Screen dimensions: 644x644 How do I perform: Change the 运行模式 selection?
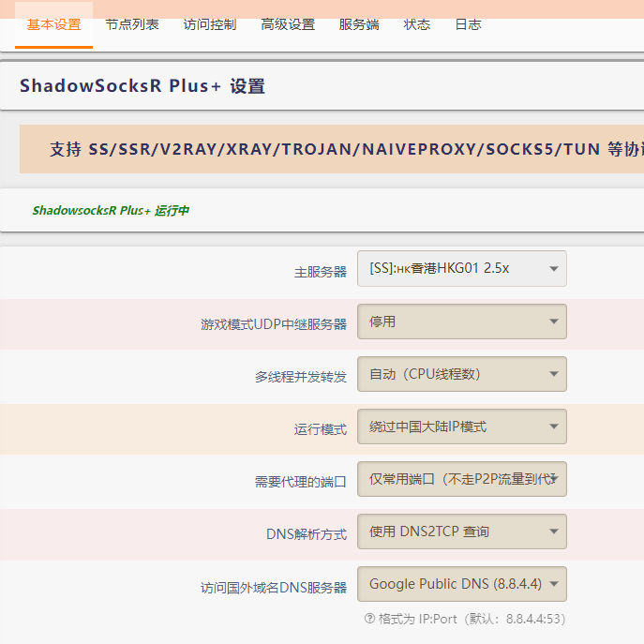462,427
